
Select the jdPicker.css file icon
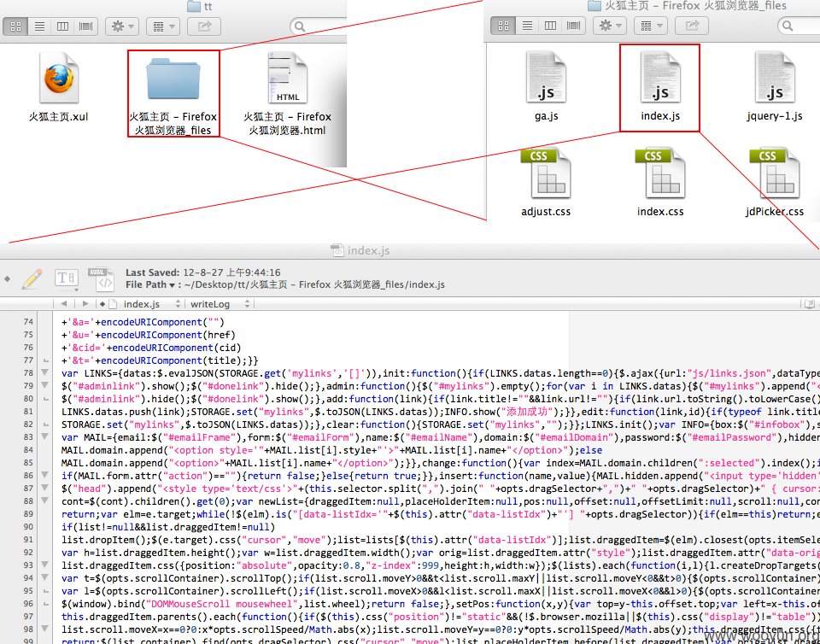pyautogui.click(x=775, y=173)
